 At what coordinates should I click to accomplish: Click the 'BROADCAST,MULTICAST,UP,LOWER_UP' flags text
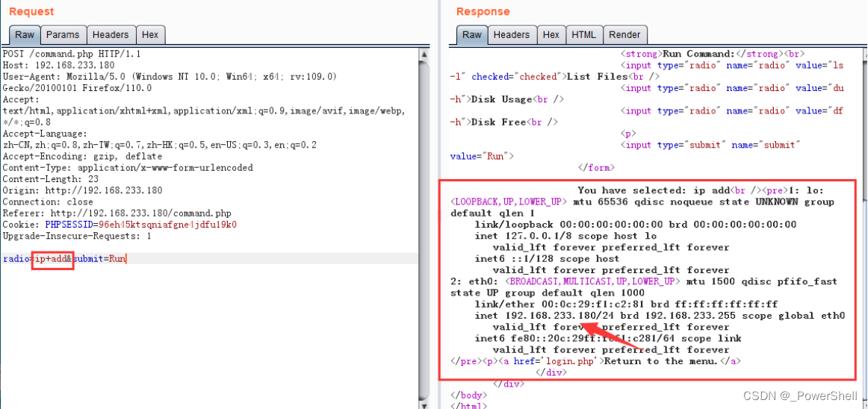coord(592,281)
